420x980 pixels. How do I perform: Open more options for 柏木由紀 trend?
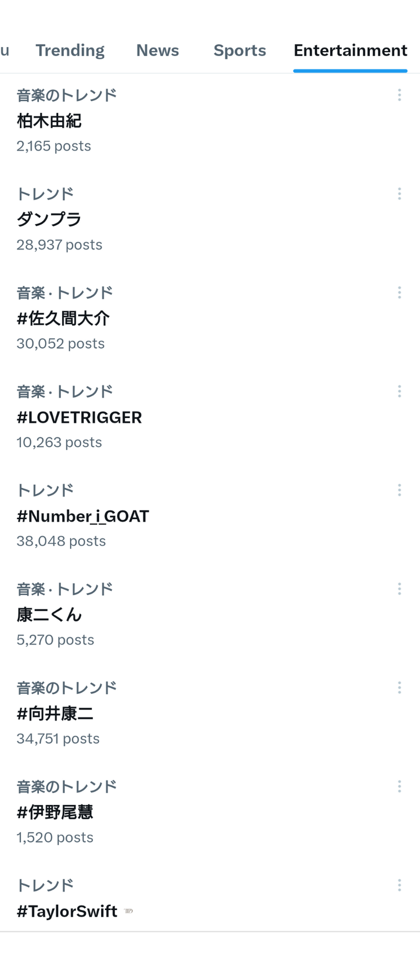tap(399, 95)
